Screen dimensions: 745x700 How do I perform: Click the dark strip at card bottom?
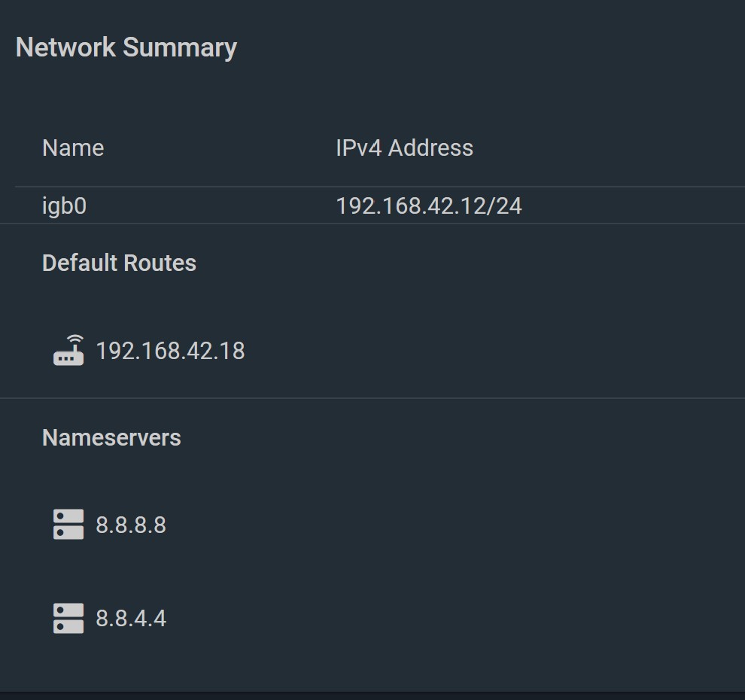click(x=372, y=695)
